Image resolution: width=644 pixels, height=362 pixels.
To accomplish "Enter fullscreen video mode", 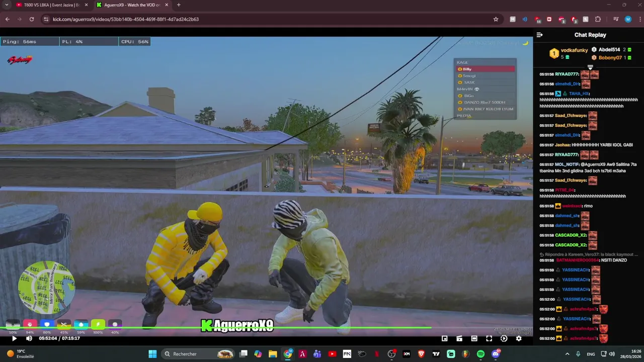I will (489, 338).
